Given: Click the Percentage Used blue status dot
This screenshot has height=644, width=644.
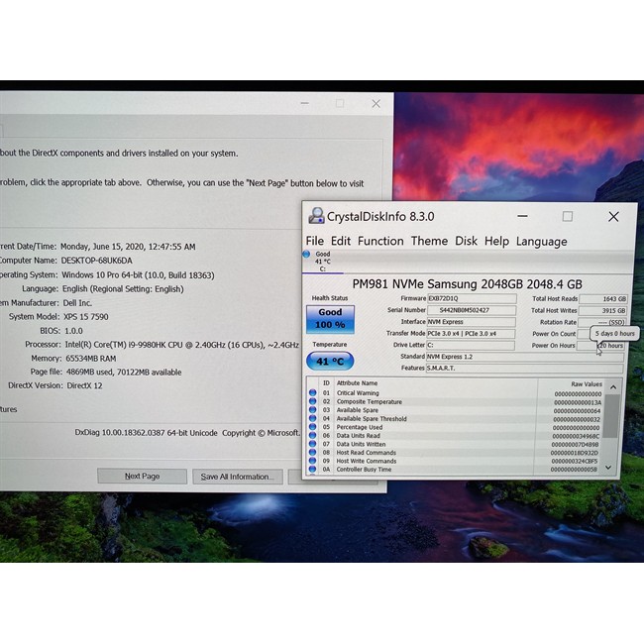Looking at the screenshot, I should click(313, 427).
